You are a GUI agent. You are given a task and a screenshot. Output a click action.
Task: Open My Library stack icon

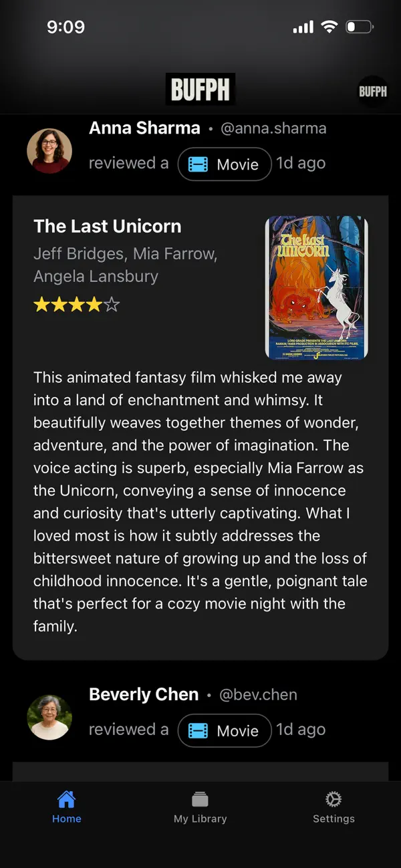(200, 799)
